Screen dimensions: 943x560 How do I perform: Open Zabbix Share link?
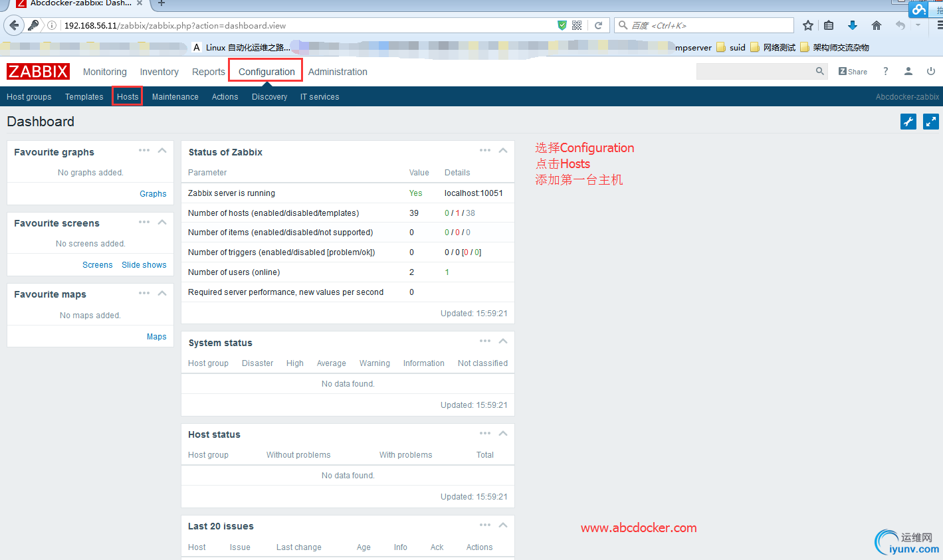click(x=853, y=72)
